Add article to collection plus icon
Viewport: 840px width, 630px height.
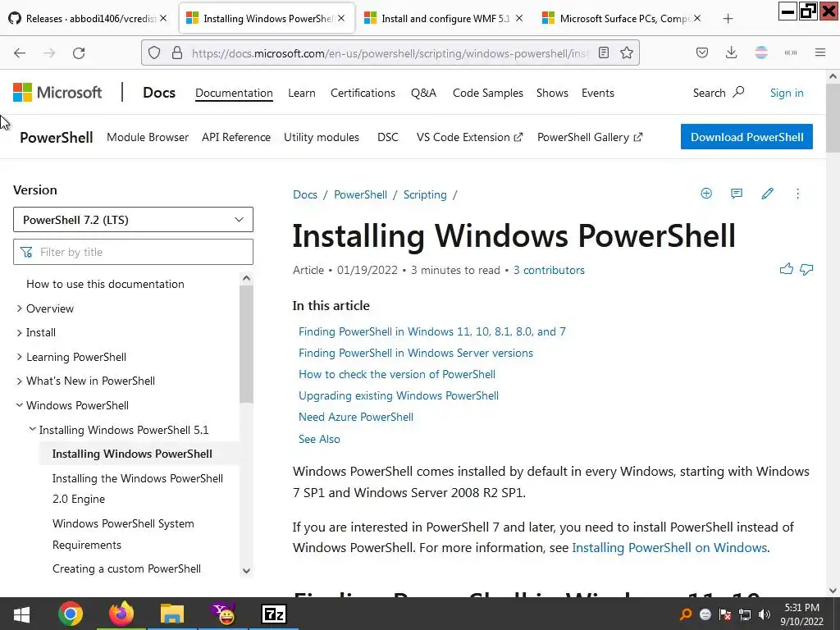pos(706,194)
